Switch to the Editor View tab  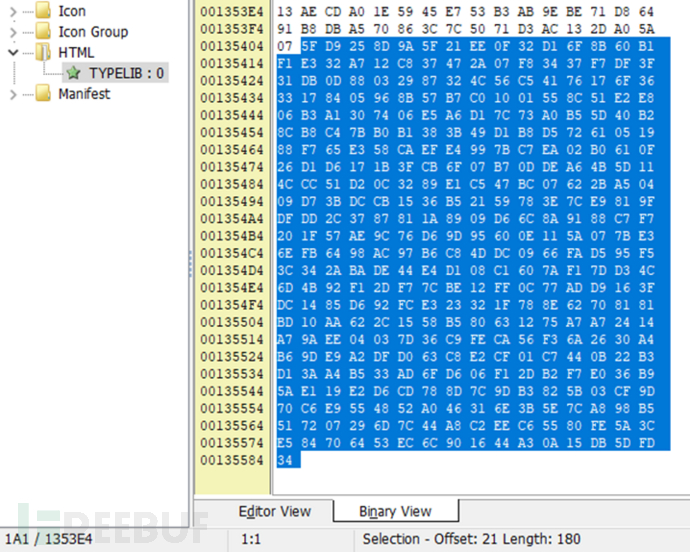click(275, 512)
